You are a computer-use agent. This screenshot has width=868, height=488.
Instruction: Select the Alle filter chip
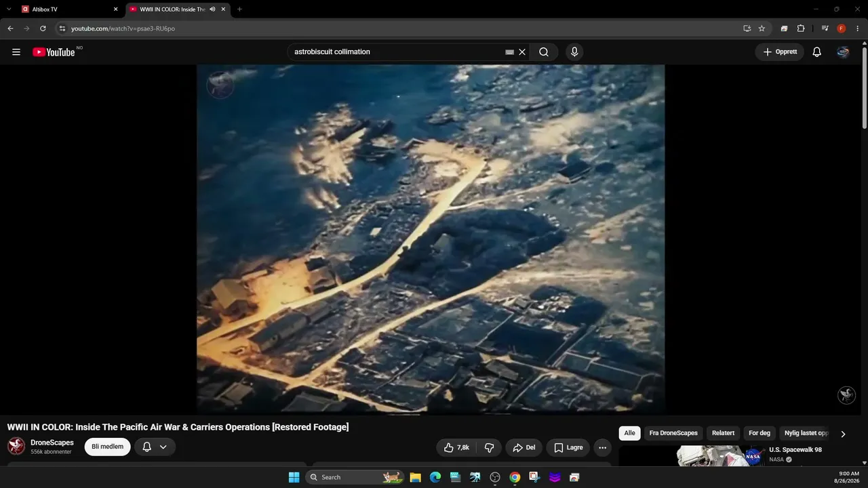tap(630, 433)
